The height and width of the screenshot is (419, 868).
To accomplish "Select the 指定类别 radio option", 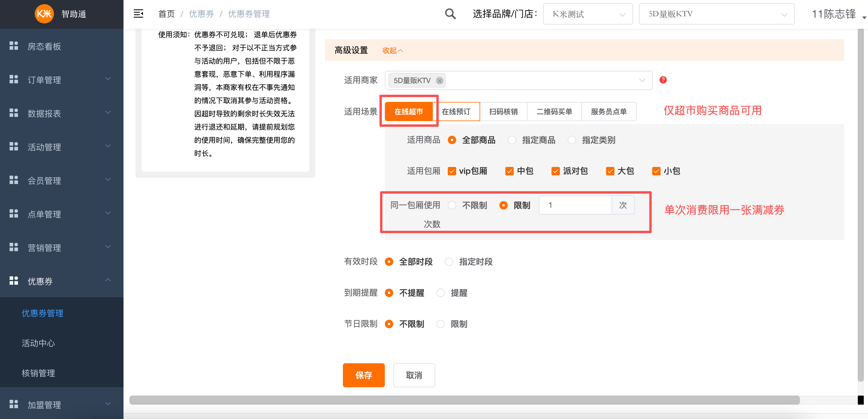I will tap(572, 140).
